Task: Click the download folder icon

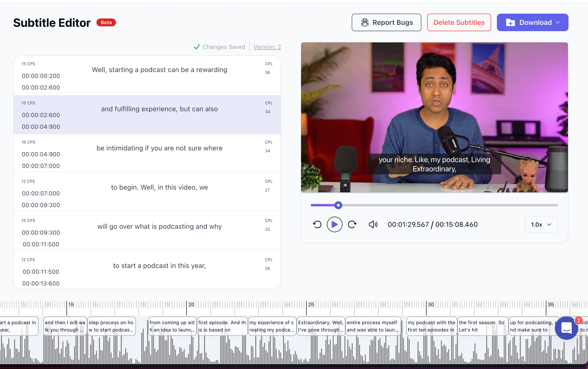Action: pyautogui.click(x=510, y=22)
